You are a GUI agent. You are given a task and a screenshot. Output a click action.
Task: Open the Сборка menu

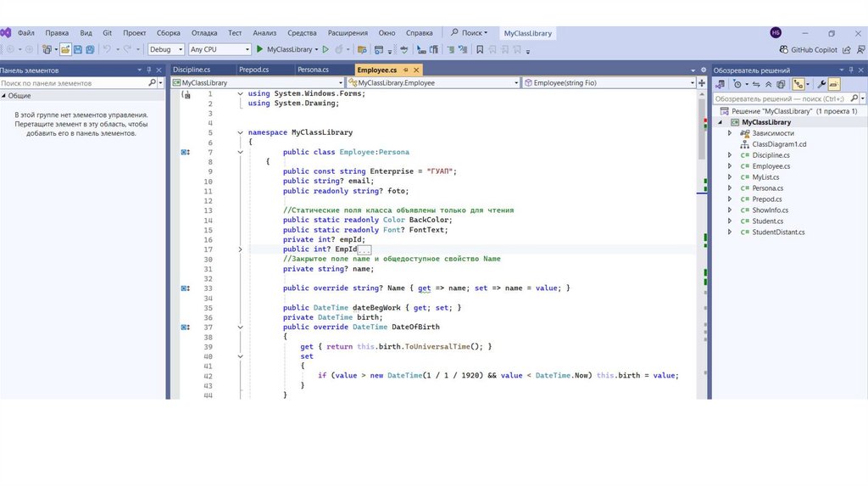pos(168,33)
